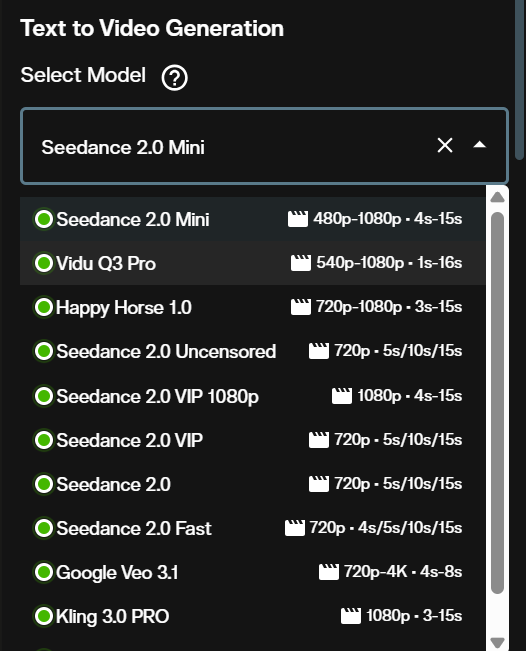Click green status dot beside Seedance 2.0 Uncensored
The width and height of the screenshot is (526, 651).
pyautogui.click(x=44, y=351)
